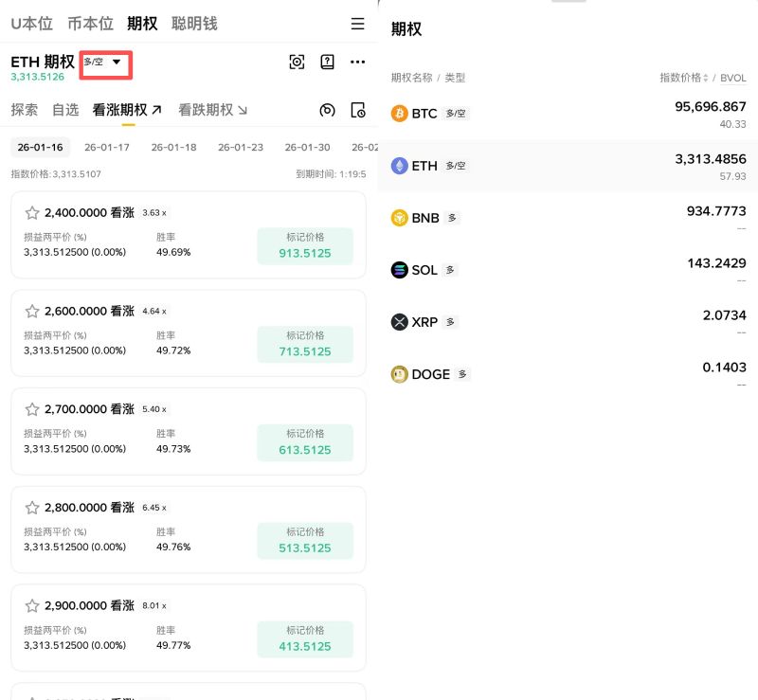Select the 期权 top tab
This screenshot has height=700, width=758.
coord(142,23)
